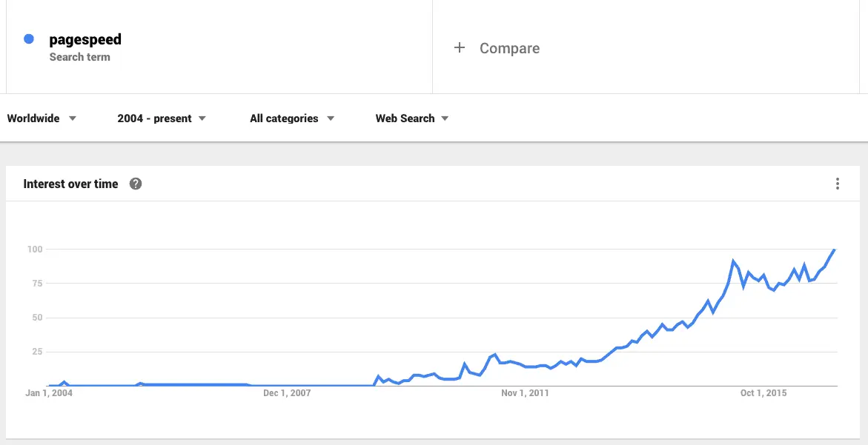Image resolution: width=868 pixels, height=445 pixels.
Task: Click the arrow next to Worldwide
Action: tap(73, 118)
